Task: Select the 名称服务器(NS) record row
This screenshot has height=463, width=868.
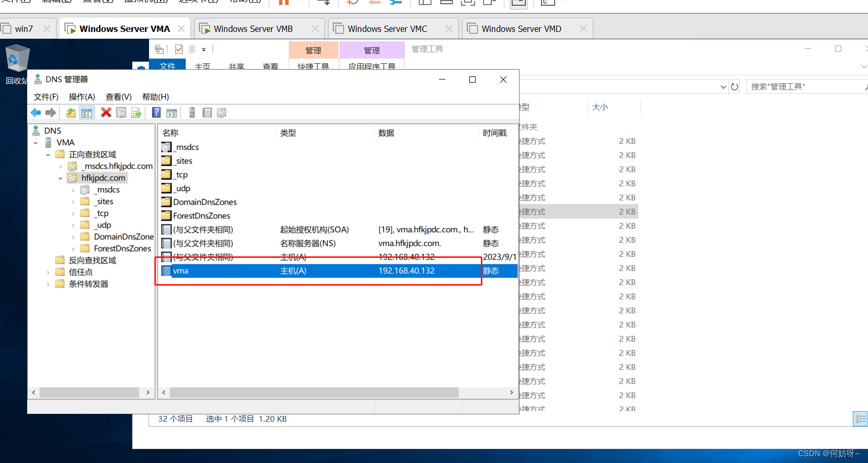Action: click(x=339, y=243)
